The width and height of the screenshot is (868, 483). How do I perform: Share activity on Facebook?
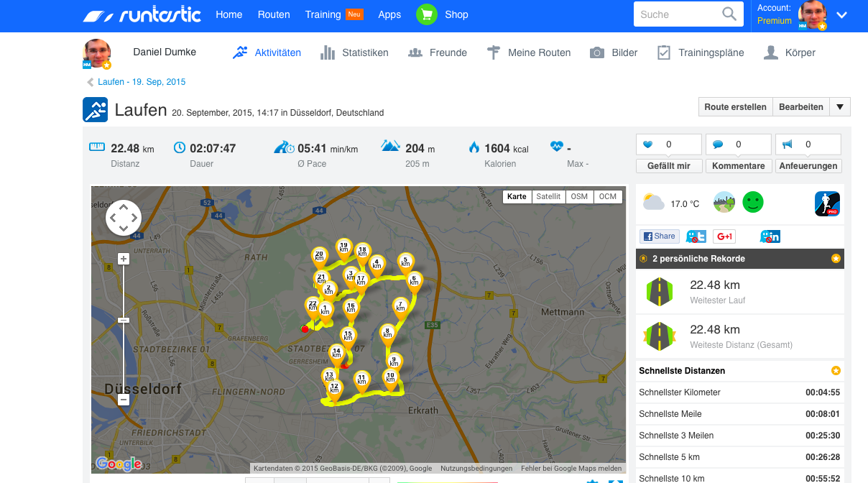tap(660, 236)
